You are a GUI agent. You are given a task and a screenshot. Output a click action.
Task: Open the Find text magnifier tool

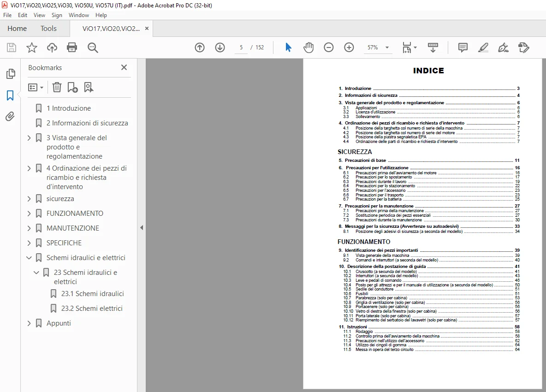point(93,48)
